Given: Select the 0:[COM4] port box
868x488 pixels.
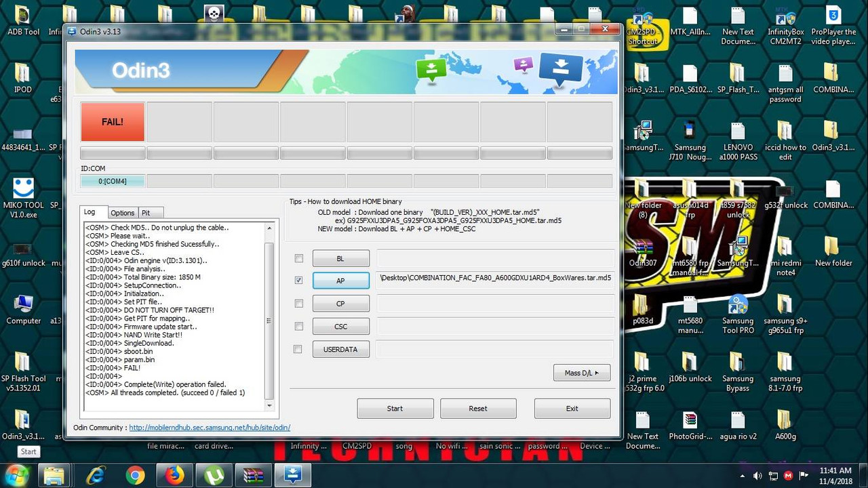Looking at the screenshot, I should (x=113, y=181).
